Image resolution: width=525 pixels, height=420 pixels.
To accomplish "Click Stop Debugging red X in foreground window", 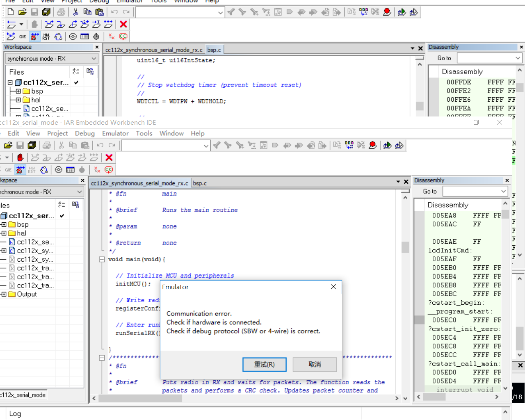I will pyautogui.click(x=109, y=157).
